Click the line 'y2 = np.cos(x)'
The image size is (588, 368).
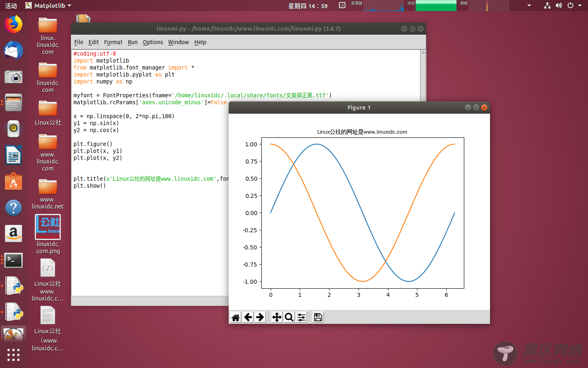96,130
